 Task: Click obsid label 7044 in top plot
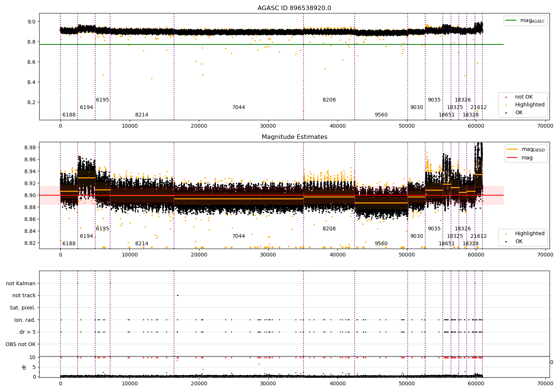coord(239,107)
